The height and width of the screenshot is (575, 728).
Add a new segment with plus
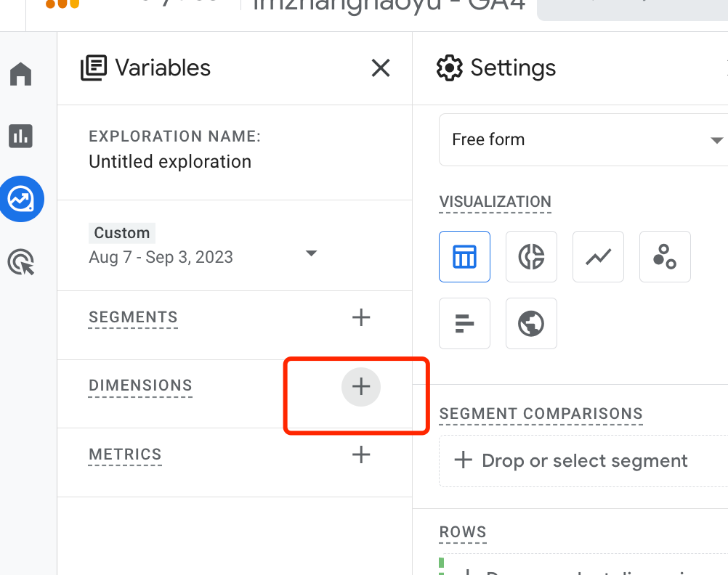click(361, 318)
